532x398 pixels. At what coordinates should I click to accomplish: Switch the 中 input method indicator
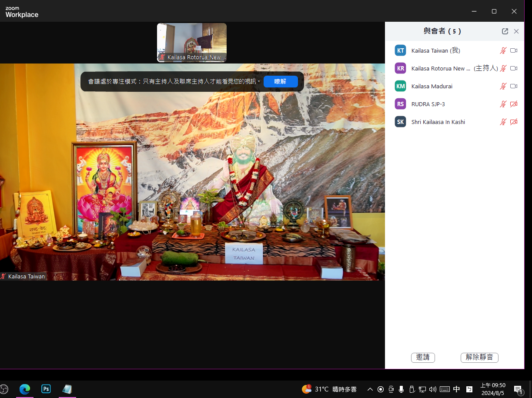[456, 389]
